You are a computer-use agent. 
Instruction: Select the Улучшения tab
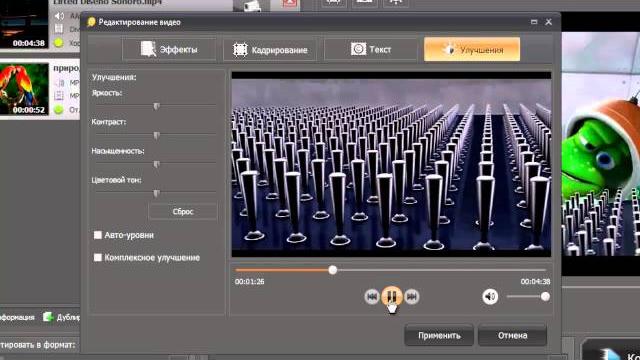pos(472,49)
